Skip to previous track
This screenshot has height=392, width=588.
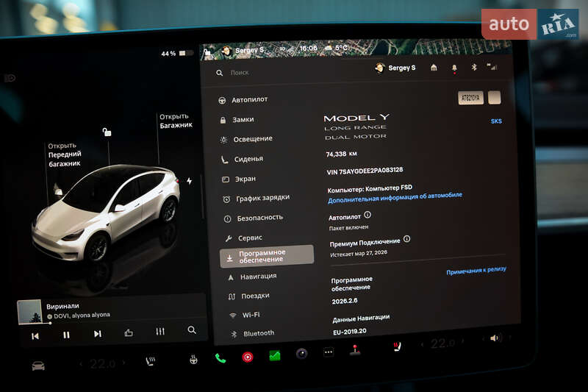(x=35, y=336)
